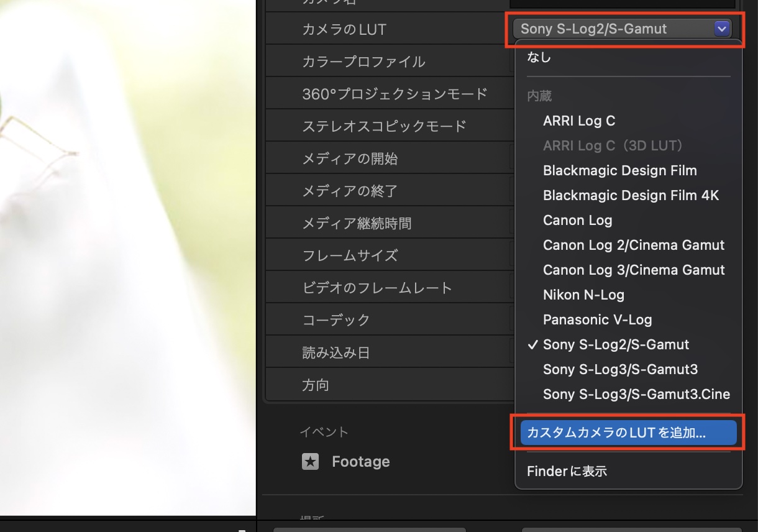Open the カメラのLUT dropdown showing Sony S-Log2/S-Gamut
The image size is (758, 532).
[x=623, y=29]
